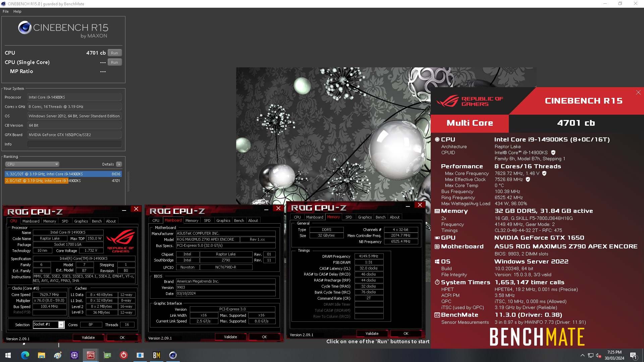The width and height of the screenshot is (644, 362).
Task: Click the network icon in system tray
Action: pos(591,355)
